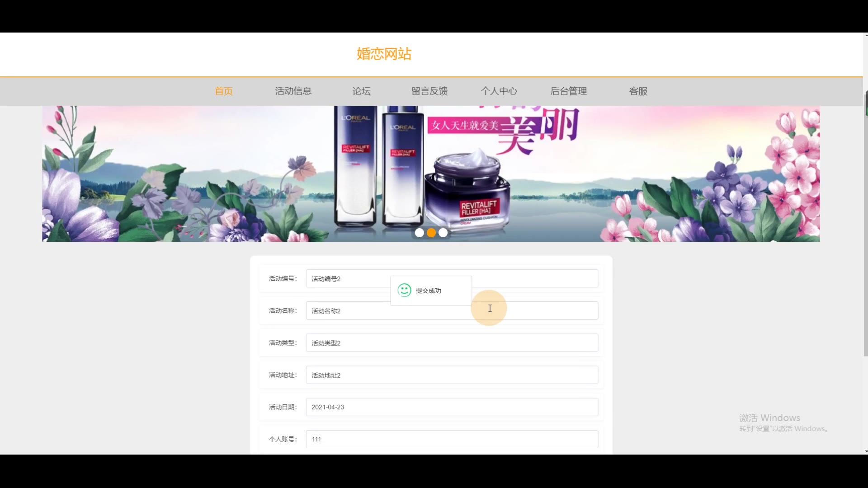Focus the 活动编号 input field
The image size is (868, 488).
coord(452,278)
